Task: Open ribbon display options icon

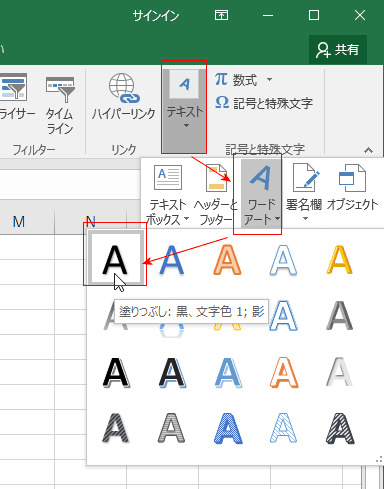Action: click(x=221, y=15)
